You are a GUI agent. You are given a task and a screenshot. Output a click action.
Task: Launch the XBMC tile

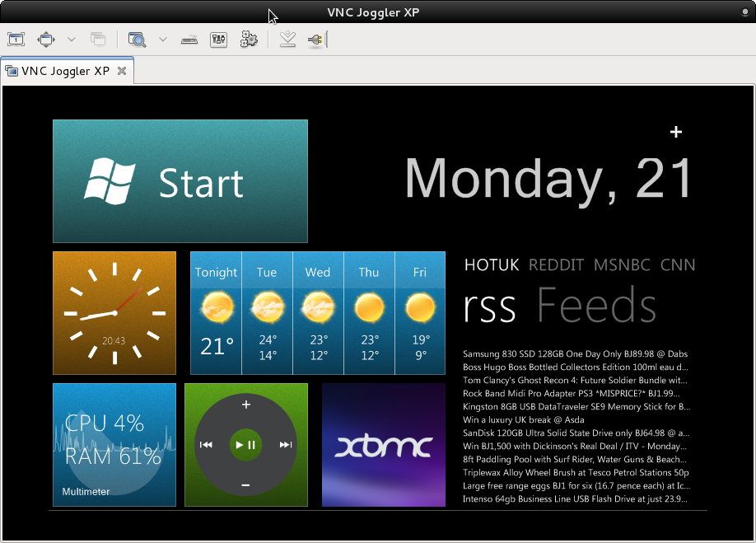pos(384,445)
